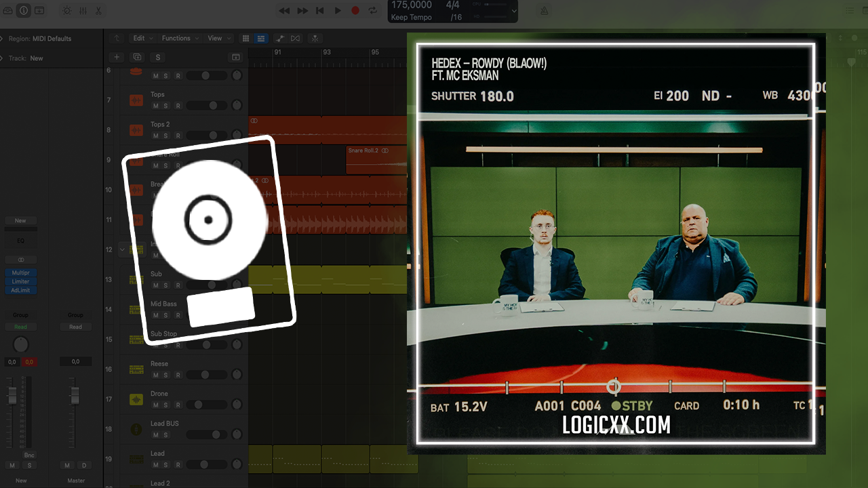Click the Toolbar toggle icon beside Inspector
This screenshot has width=868, height=488.
(39, 10)
